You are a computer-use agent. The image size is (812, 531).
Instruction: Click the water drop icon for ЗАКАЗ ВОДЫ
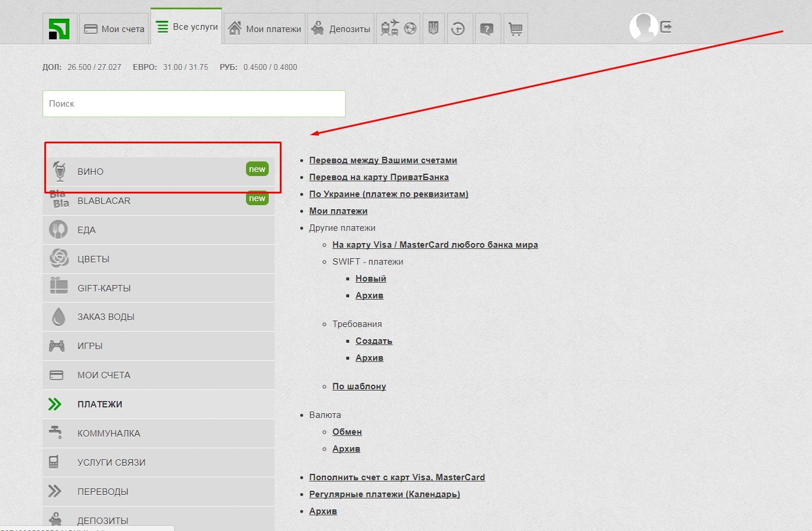(x=58, y=317)
